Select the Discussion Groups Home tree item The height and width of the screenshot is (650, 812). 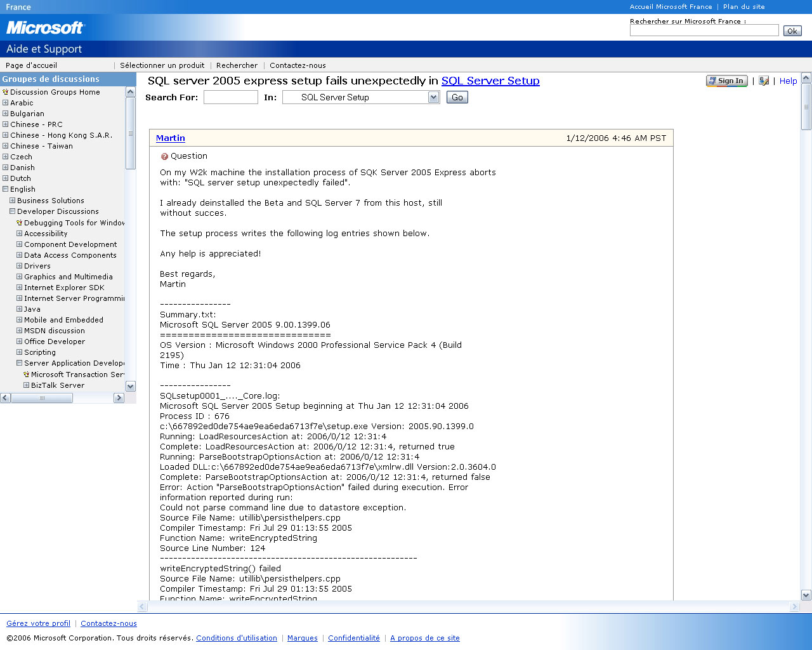pyautogui.click(x=55, y=92)
